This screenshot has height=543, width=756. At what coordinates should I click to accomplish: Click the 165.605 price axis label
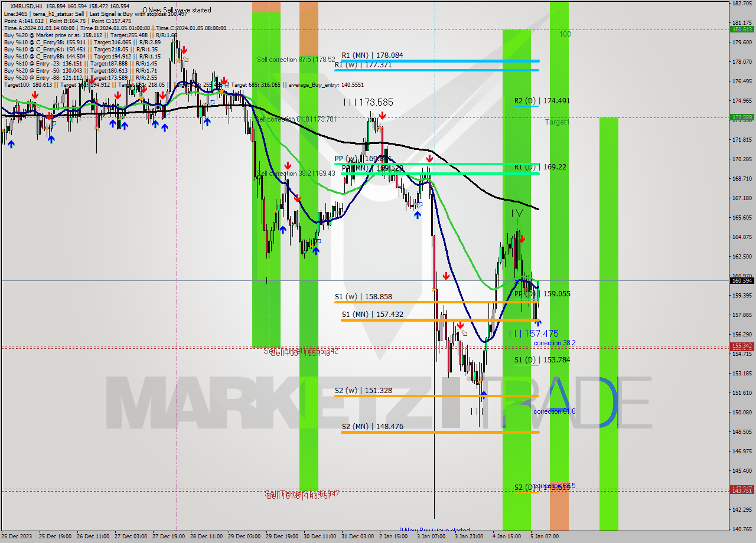[741, 218]
